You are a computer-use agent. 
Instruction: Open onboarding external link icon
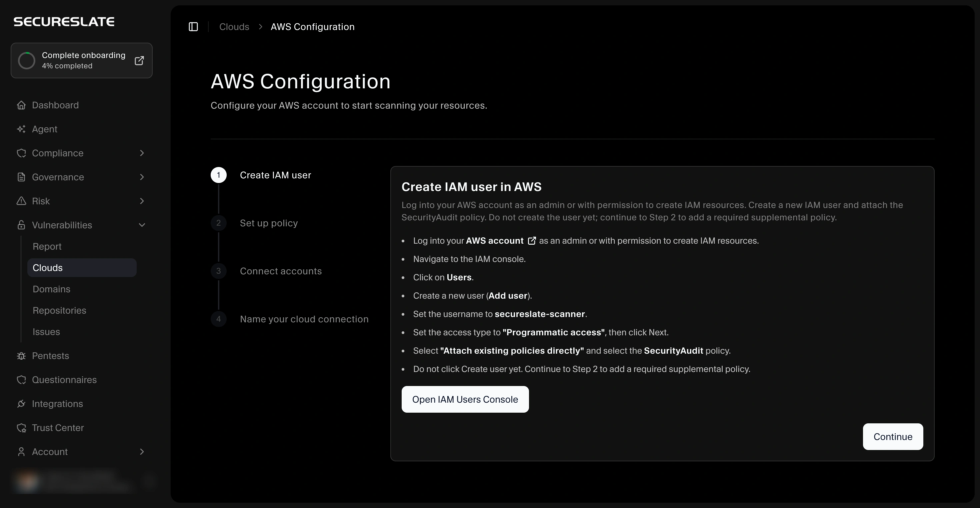point(139,61)
